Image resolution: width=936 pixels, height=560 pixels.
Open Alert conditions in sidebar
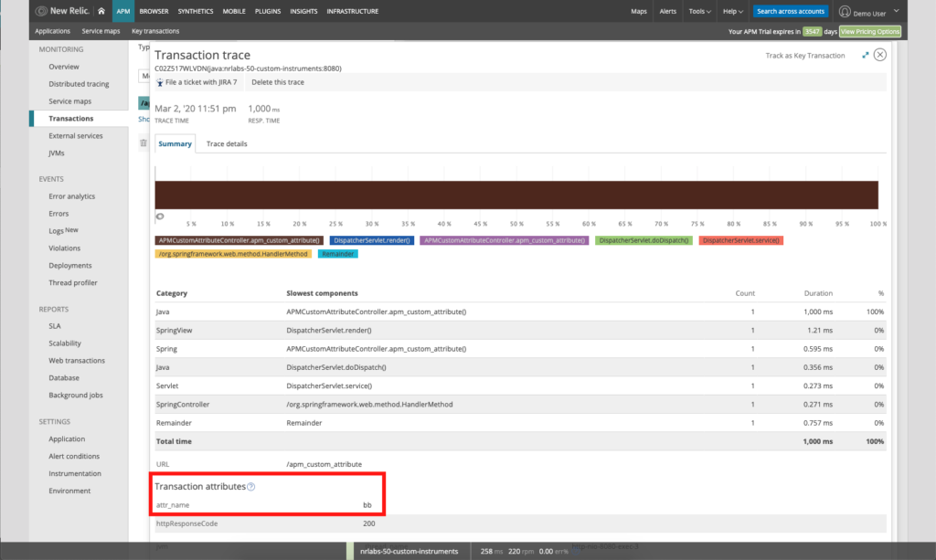pos(74,456)
